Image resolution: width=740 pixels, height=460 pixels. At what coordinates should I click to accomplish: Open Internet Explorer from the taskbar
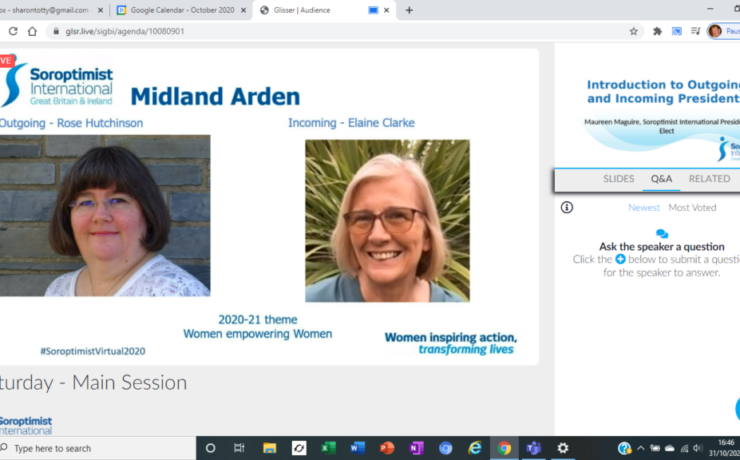(x=475, y=448)
